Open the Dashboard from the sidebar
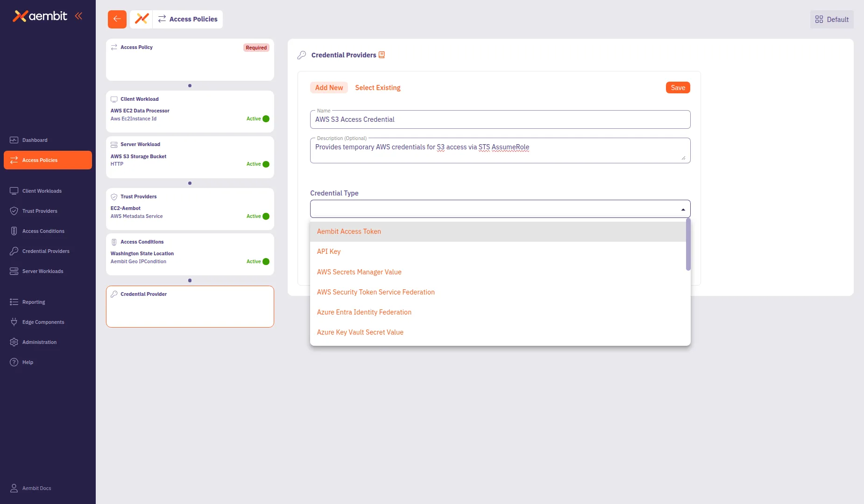Screen dimensions: 864x504 click(x=35, y=140)
